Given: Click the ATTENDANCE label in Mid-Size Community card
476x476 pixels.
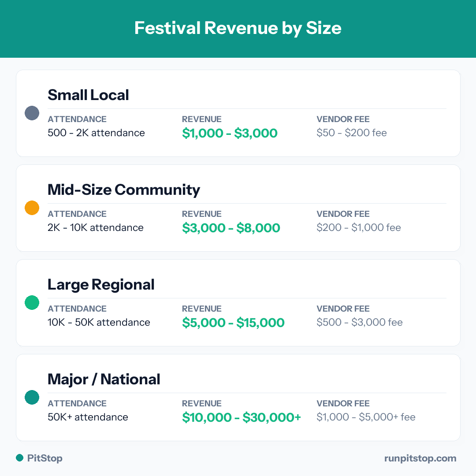Looking at the screenshot, I should pyautogui.click(x=77, y=214).
